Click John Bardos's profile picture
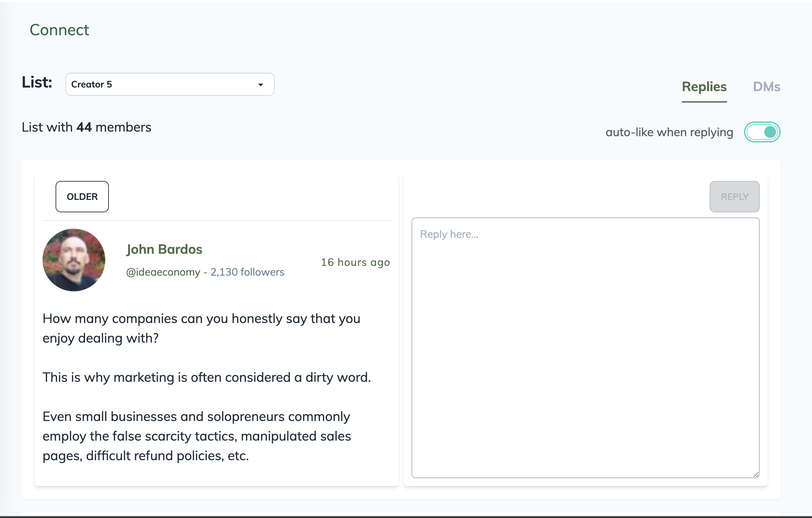The image size is (812, 518). coord(74,260)
